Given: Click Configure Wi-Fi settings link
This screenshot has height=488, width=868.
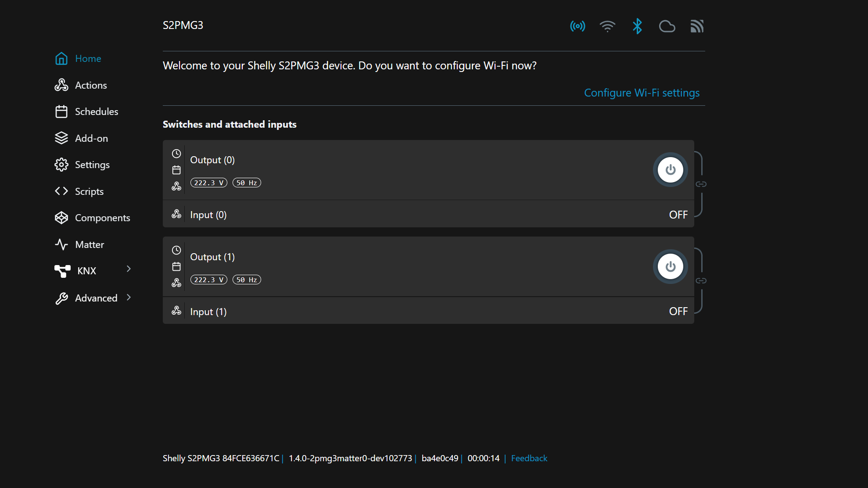Looking at the screenshot, I should [x=642, y=93].
